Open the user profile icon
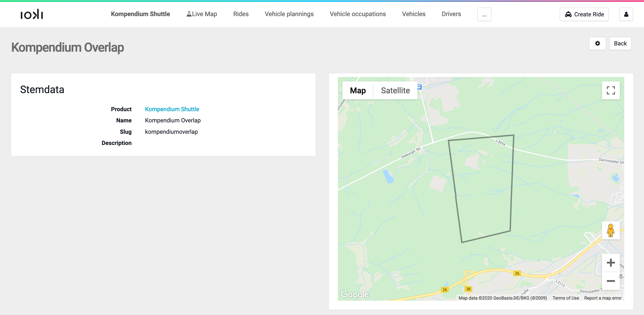This screenshot has width=644, height=315. pyautogui.click(x=626, y=14)
